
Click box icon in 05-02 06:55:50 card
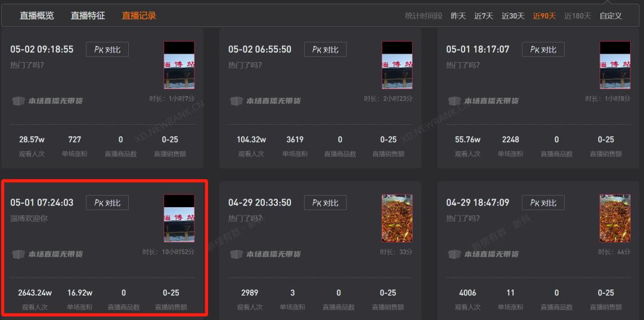point(236,101)
